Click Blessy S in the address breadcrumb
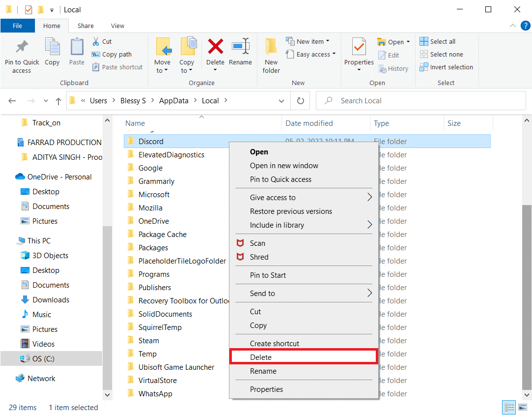Viewport: 532px width, 415px height. (x=133, y=101)
